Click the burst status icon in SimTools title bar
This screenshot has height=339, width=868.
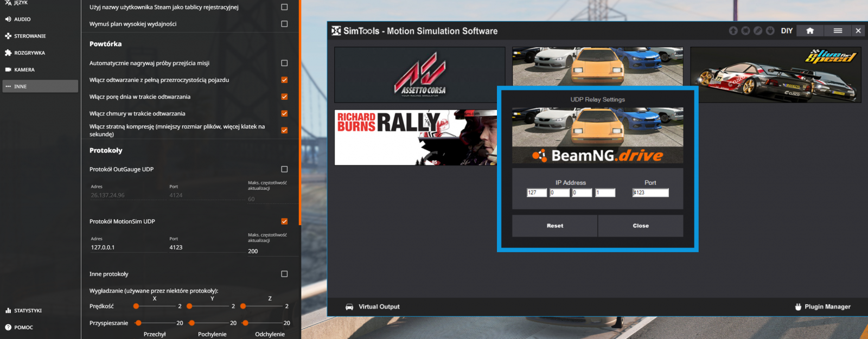click(x=745, y=31)
